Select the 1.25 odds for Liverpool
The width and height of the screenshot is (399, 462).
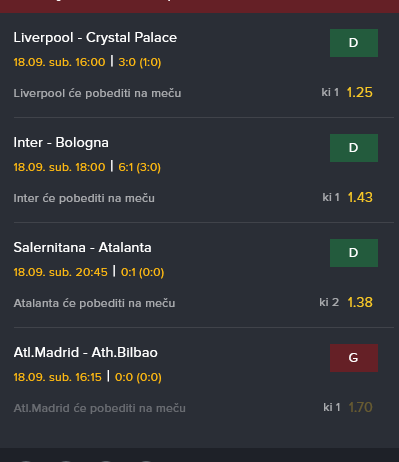click(x=360, y=92)
